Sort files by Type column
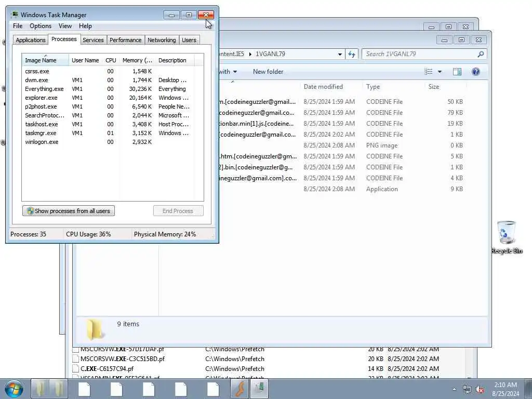Viewport: 532px width, 399px height. pos(393,87)
